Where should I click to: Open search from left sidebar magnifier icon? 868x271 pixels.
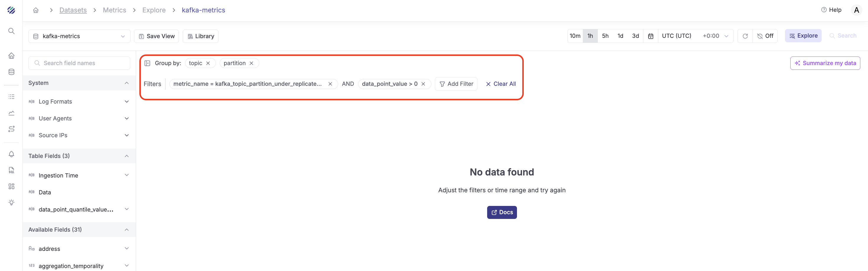12,31
